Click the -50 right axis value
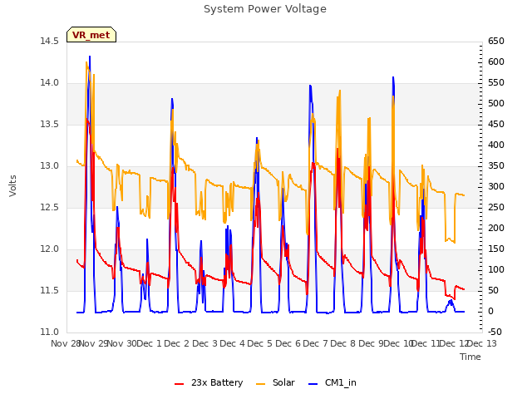The image size is (532, 399). coord(495,332)
